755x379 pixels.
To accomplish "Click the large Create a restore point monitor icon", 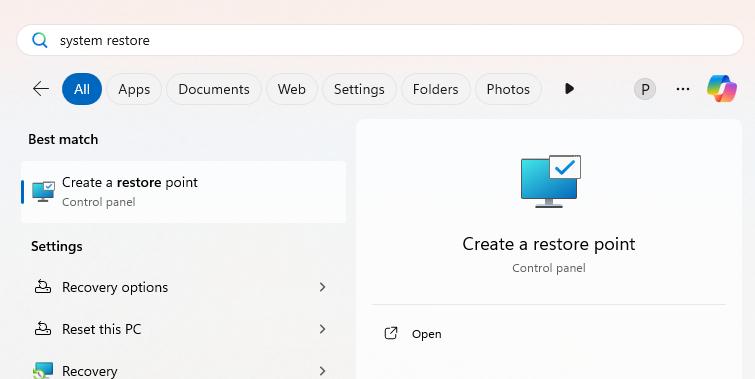I will pyautogui.click(x=550, y=181).
